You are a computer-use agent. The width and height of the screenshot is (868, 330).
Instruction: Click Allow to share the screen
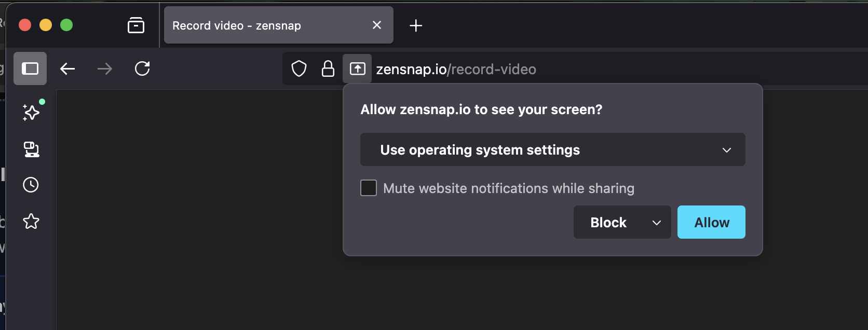click(711, 223)
